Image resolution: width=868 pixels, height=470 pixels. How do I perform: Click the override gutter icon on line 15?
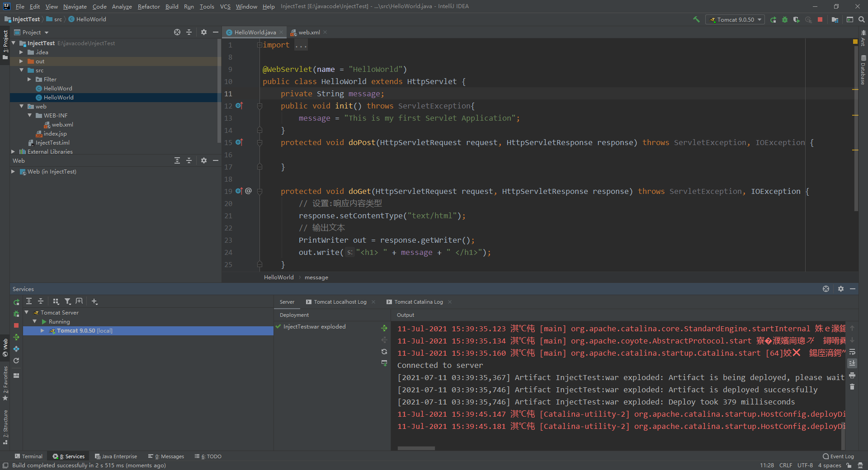tap(239, 142)
